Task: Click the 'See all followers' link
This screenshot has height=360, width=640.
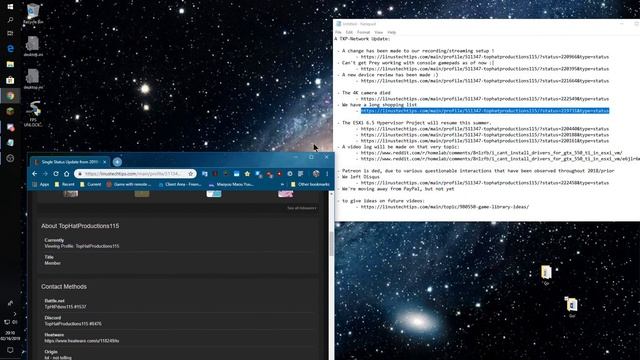Action: tap(302, 208)
